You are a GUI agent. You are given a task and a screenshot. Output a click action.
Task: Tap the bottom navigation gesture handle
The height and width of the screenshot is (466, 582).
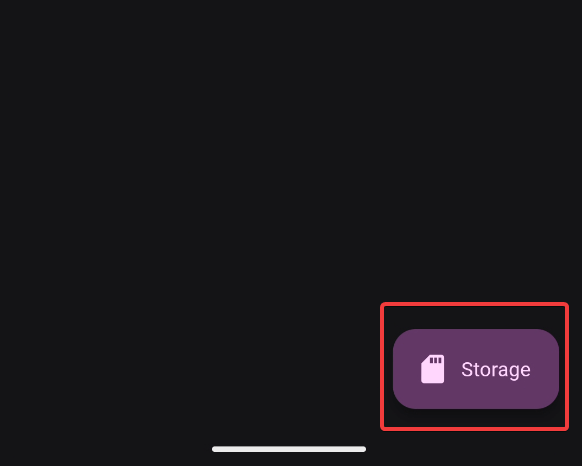[x=289, y=449]
